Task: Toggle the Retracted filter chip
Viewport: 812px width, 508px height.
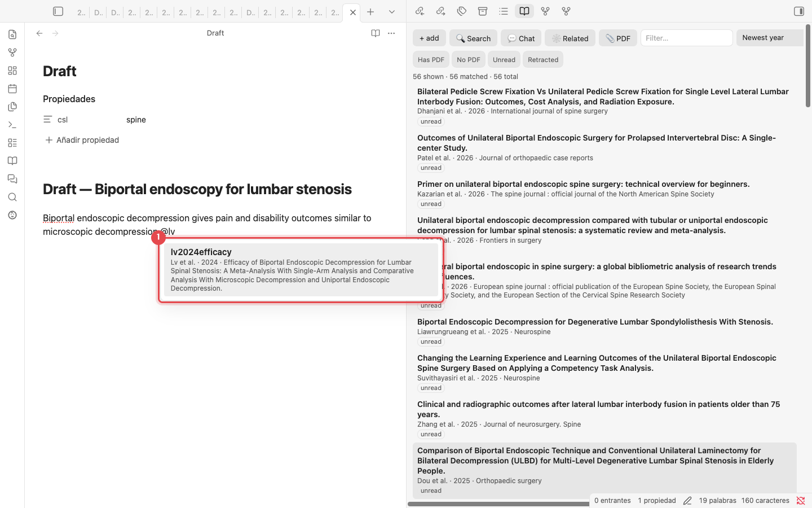Action: point(543,60)
